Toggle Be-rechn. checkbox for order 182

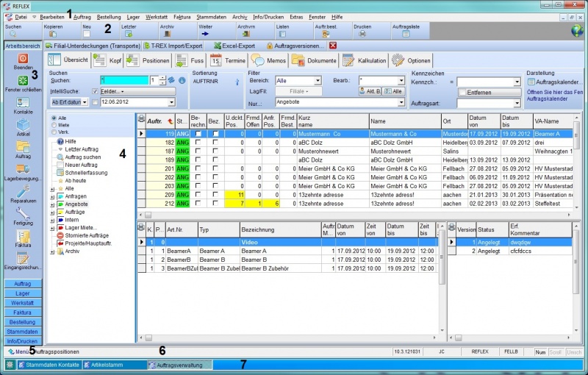pyautogui.click(x=198, y=142)
